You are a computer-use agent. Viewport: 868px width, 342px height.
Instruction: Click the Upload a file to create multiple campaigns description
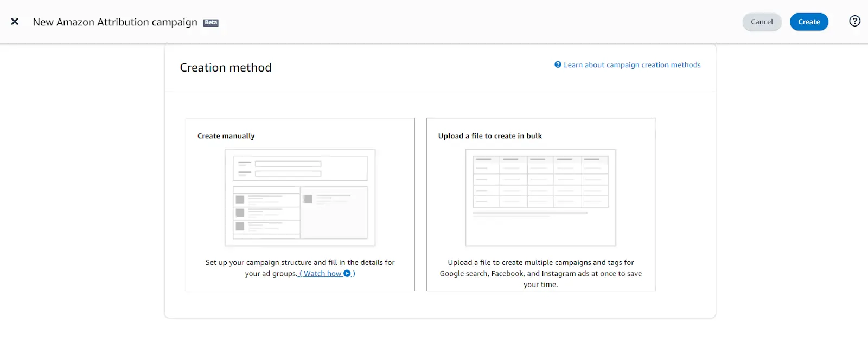[x=541, y=273]
